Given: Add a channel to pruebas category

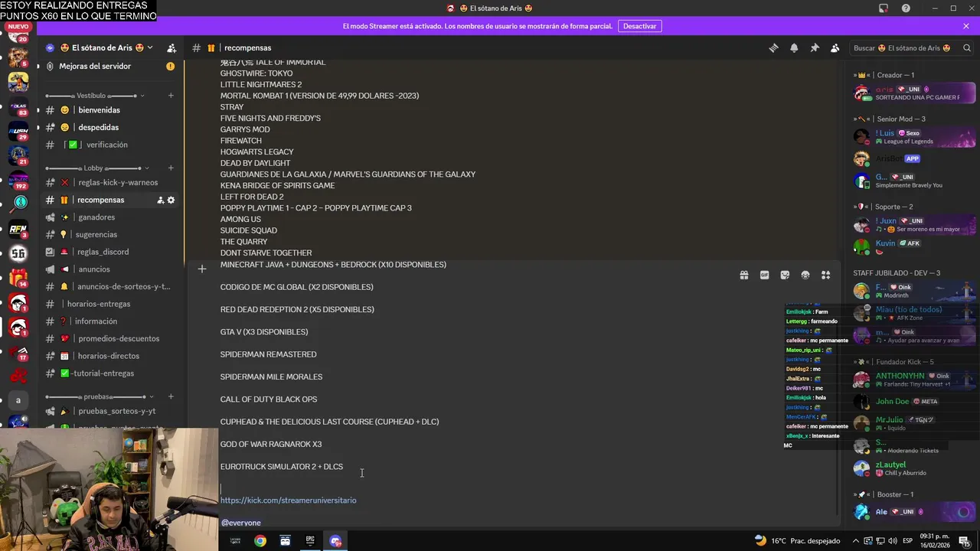Looking at the screenshot, I should (x=171, y=396).
